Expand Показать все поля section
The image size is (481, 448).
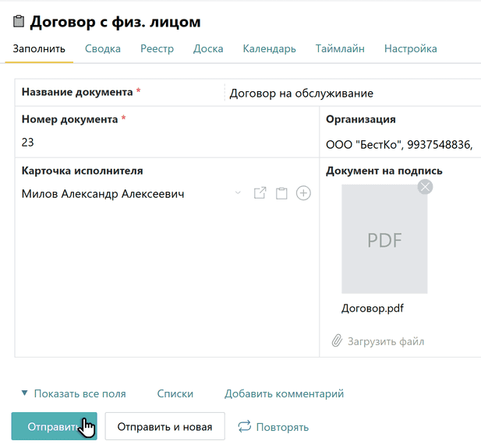click(x=73, y=393)
